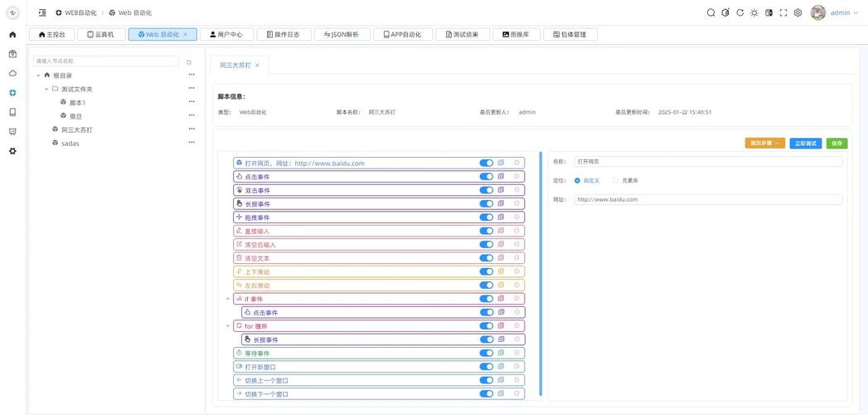Image resolution: width=868 pixels, height=415 pixels.
Task: Switch to the 主控台 tab
Action: (x=51, y=34)
